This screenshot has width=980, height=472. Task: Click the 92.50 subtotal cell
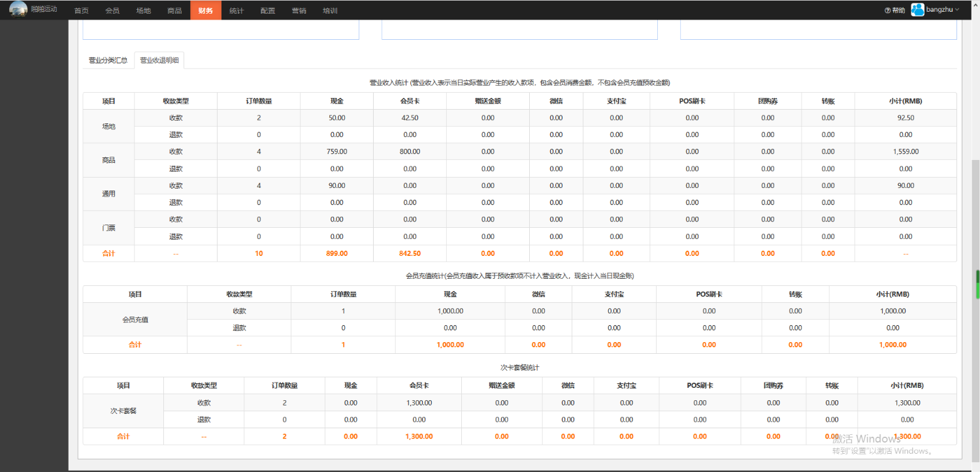(x=906, y=118)
